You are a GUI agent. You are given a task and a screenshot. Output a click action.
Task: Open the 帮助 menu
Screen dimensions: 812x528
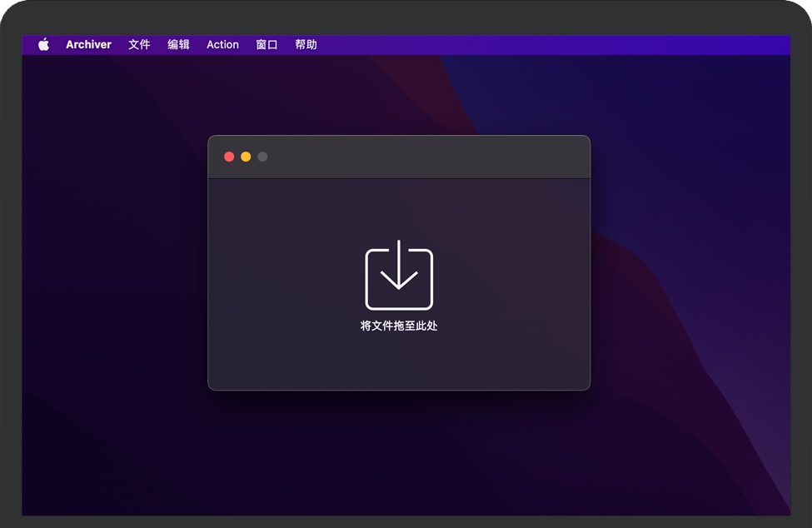click(306, 44)
